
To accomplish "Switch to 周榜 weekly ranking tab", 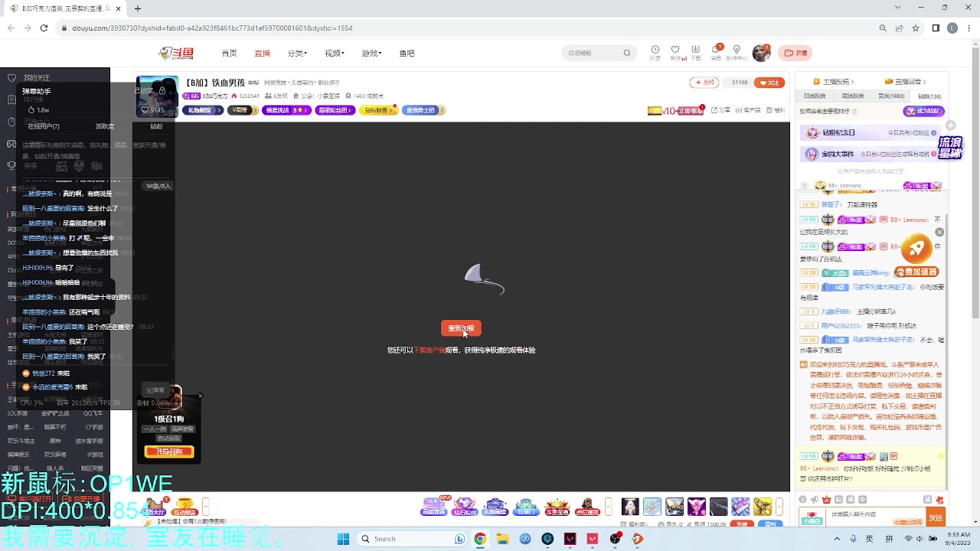I will (x=853, y=96).
